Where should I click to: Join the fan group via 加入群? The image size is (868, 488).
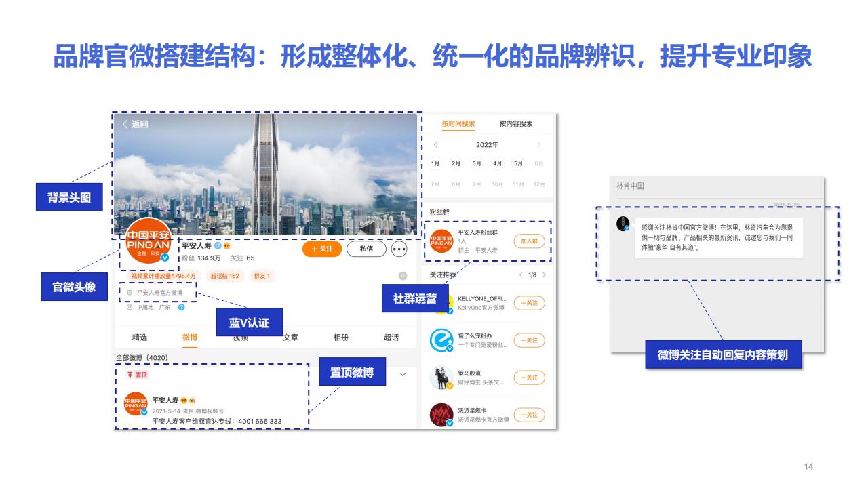point(529,241)
